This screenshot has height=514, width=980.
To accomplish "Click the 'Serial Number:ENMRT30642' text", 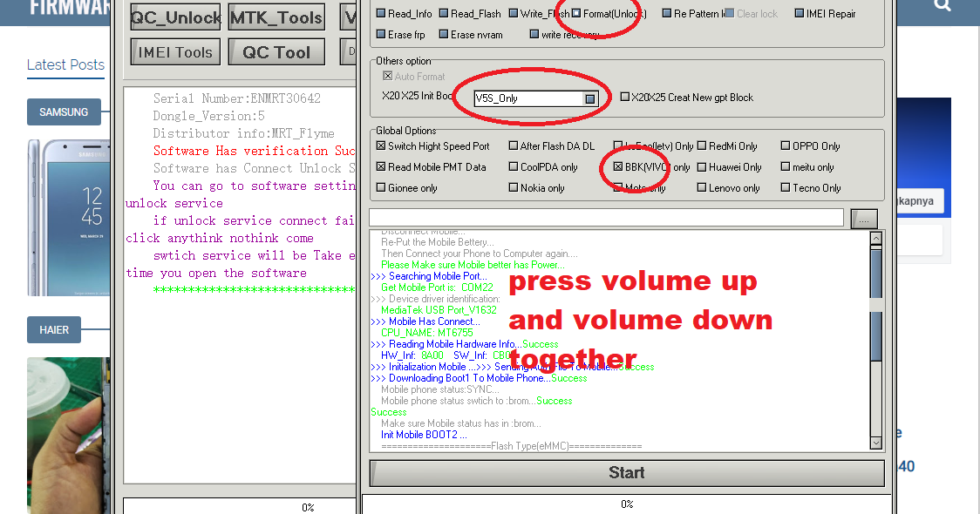I will [237, 98].
